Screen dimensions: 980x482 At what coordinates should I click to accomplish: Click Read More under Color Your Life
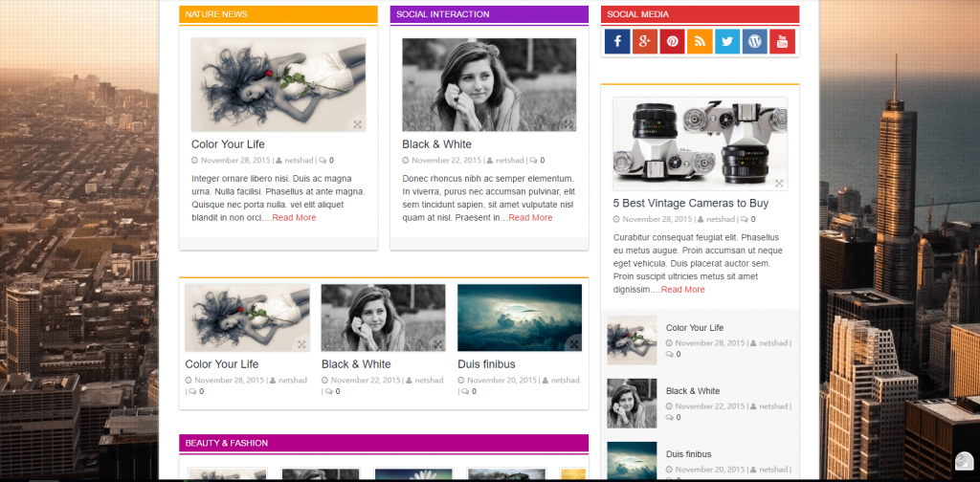(x=294, y=218)
